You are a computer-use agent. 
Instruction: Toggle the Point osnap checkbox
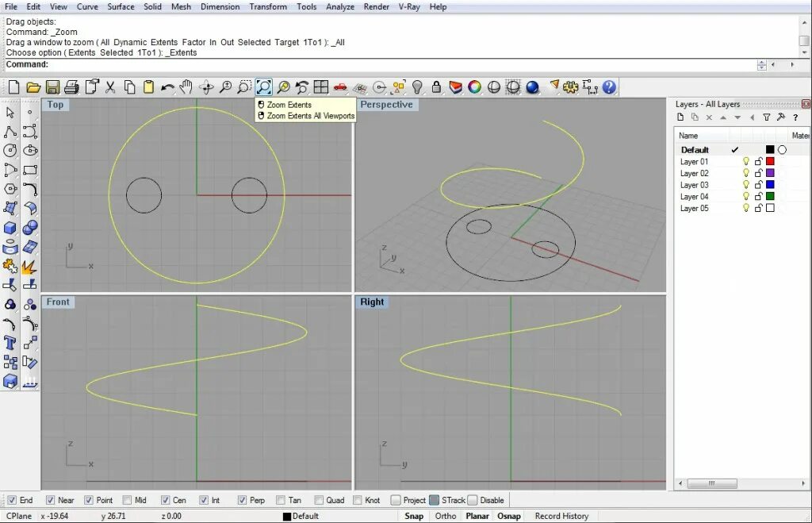pyautogui.click(x=89, y=500)
